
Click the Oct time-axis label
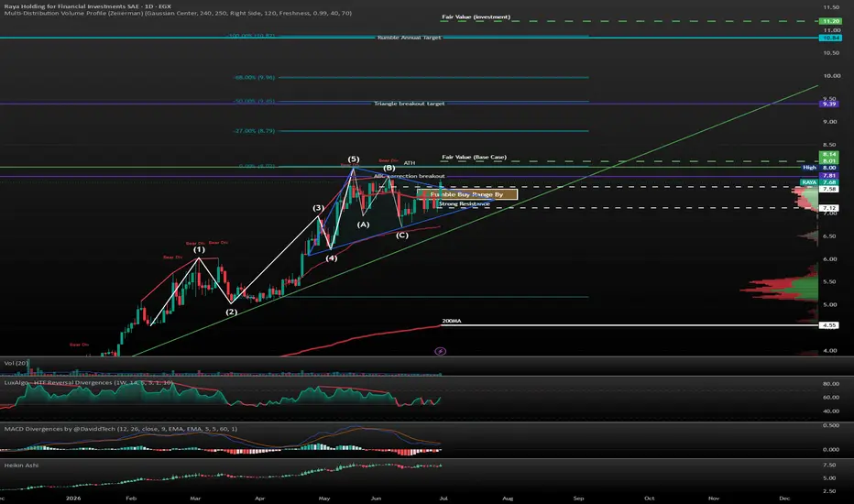[x=650, y=498]
